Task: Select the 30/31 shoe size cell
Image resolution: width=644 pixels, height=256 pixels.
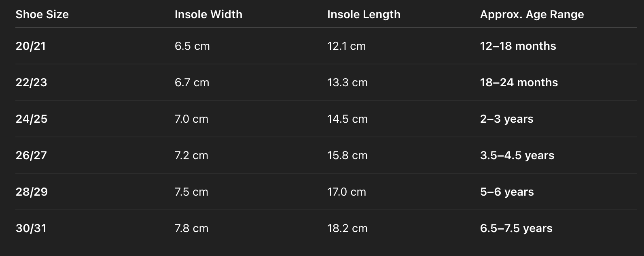Action: 31,228
